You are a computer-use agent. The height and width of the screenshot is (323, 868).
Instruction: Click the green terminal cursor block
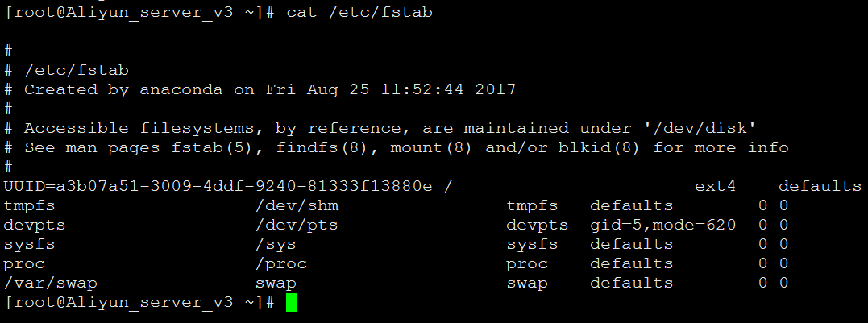pos(291,303)
